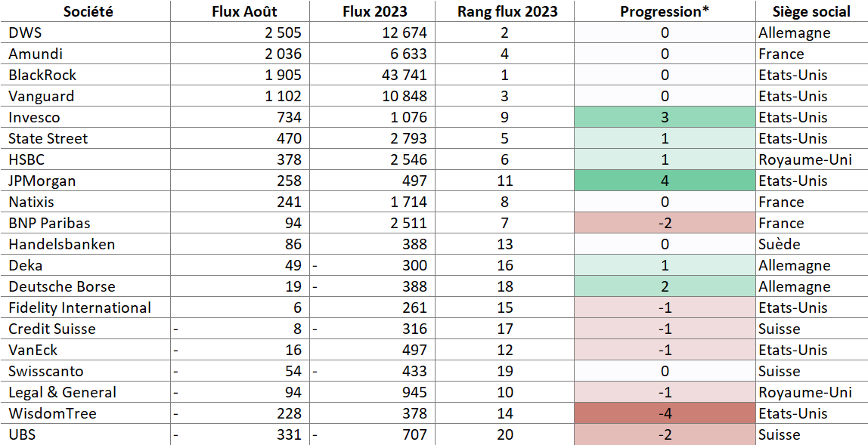Screen dimensions: 868x445
Task: Select the Invesco company cell
Action: (85, 117)
